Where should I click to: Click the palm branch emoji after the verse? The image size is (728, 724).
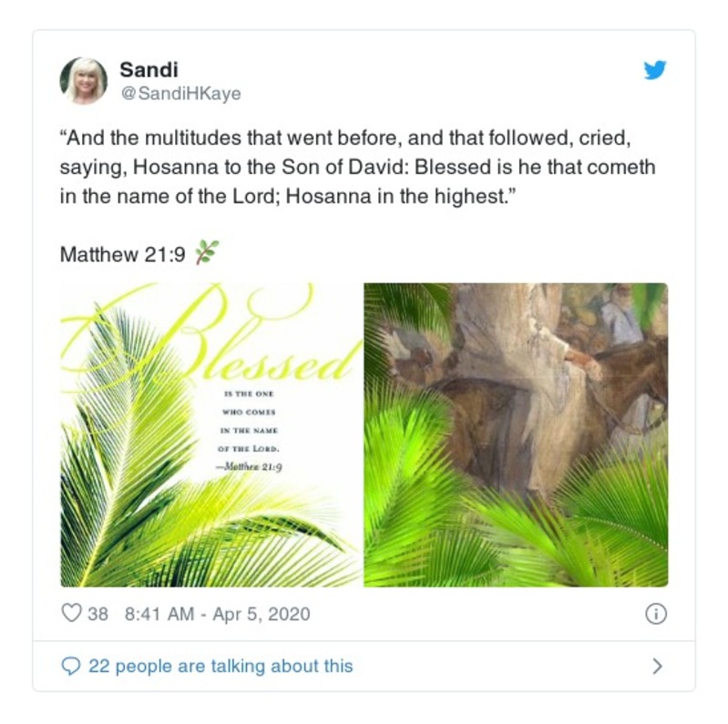(208, 254)
